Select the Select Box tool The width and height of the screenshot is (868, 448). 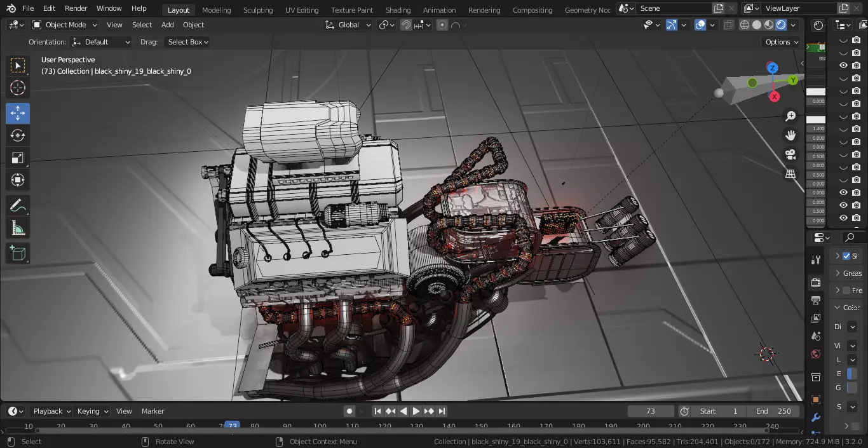click(x=18, y=65)
